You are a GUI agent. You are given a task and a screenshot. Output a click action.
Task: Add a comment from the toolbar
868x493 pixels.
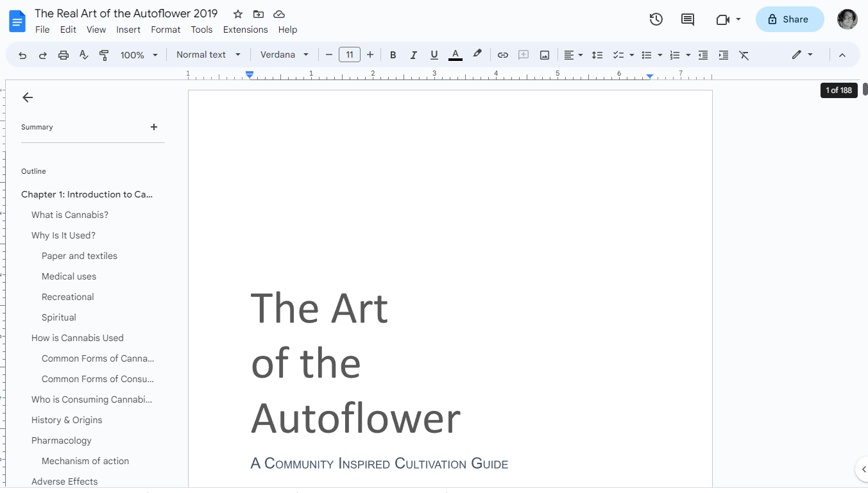pyautogui.click(x=523, y=55)
